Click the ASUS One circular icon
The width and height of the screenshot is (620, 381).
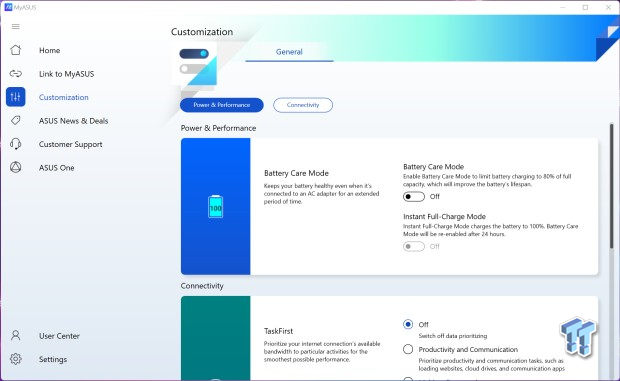coord(16,168)
